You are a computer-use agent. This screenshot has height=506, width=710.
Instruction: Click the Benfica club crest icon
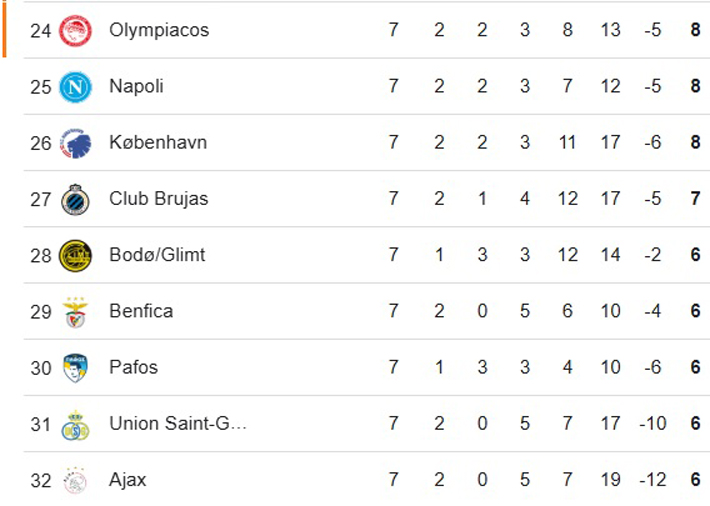click(x=75, y=312)
